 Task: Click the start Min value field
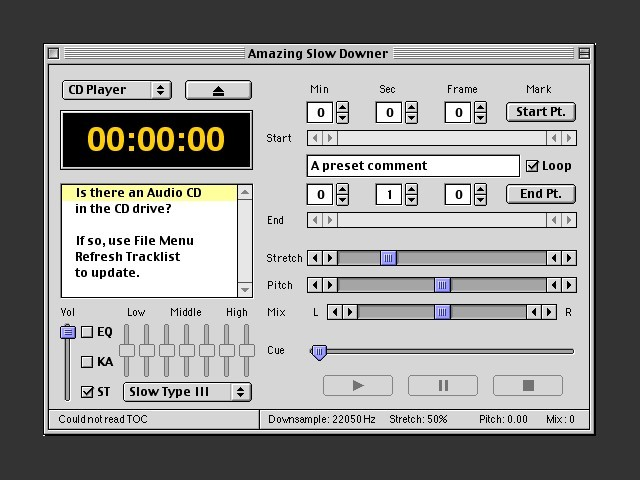[x=320, y=112]
